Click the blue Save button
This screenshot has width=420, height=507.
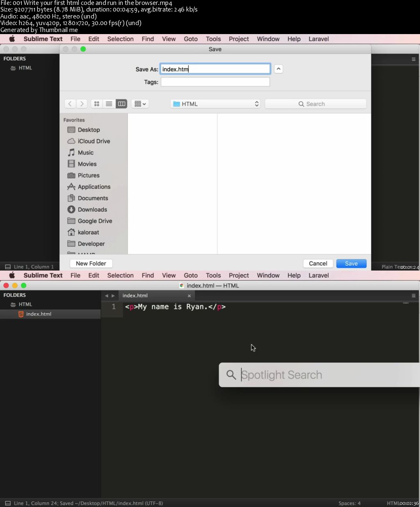[351, 264]
